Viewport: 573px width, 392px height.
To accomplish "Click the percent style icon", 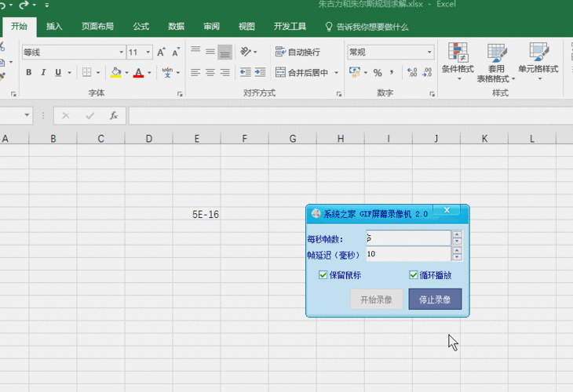I will point(378,73).
